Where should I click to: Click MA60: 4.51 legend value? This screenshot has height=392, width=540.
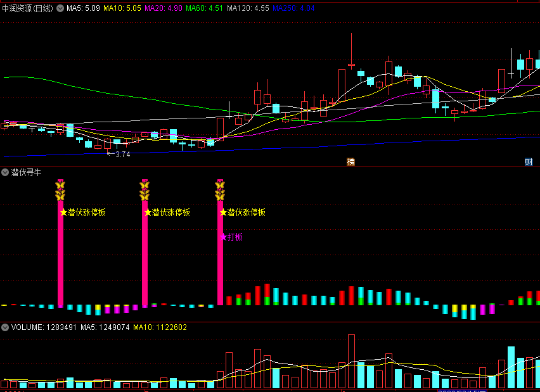point(204,8)
